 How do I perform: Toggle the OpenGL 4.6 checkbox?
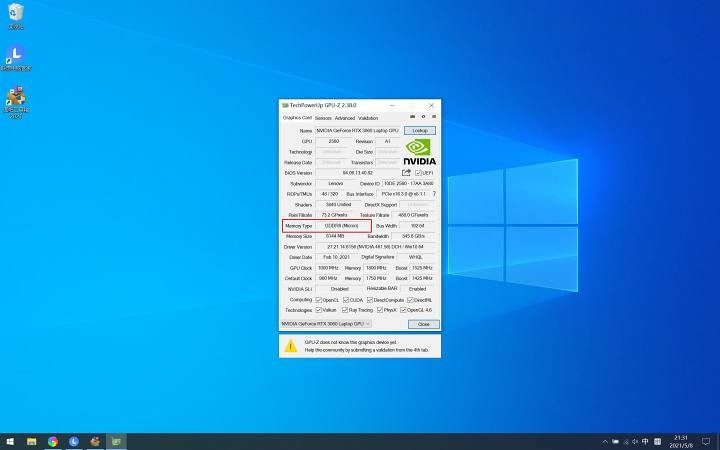coord(403,310)
